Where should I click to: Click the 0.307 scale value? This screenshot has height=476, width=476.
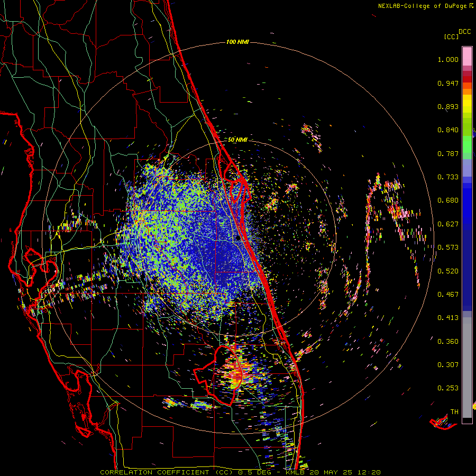click(448, 365)
